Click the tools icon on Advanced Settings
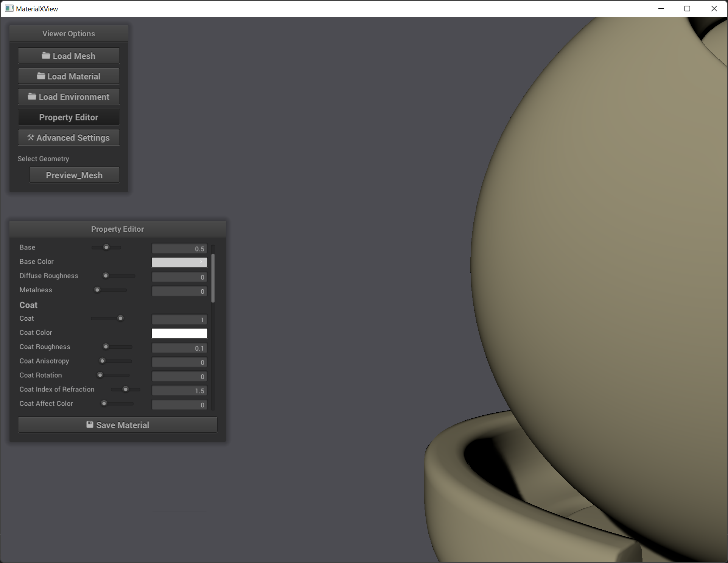Viewport: 728px width, 563px height. [x=31, y=137]
